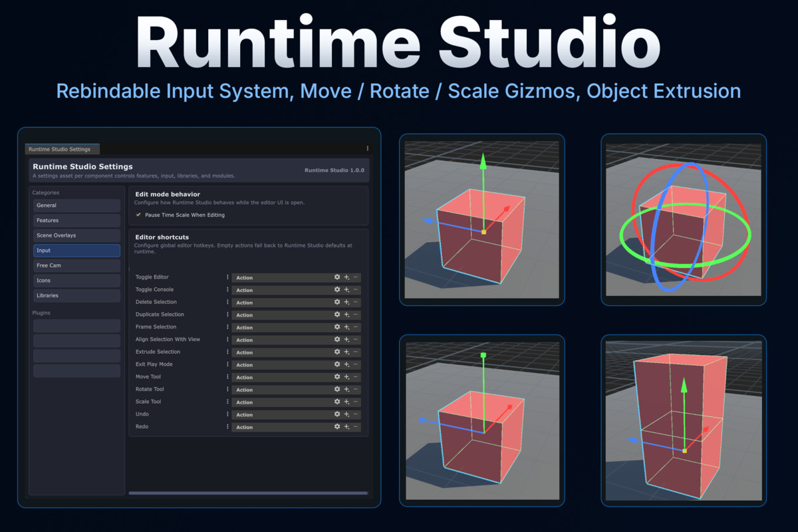
Task: Add binding to Exit Play Mode action
Action: coord(346,364)
